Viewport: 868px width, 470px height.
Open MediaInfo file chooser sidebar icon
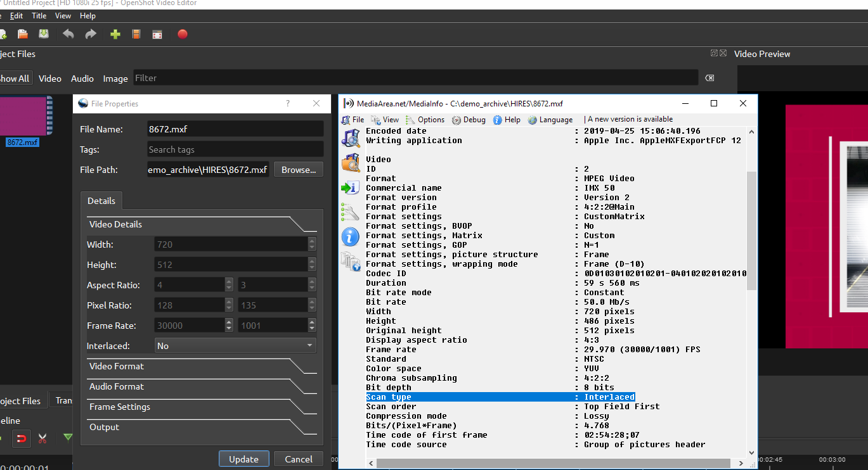pos(351,137)
